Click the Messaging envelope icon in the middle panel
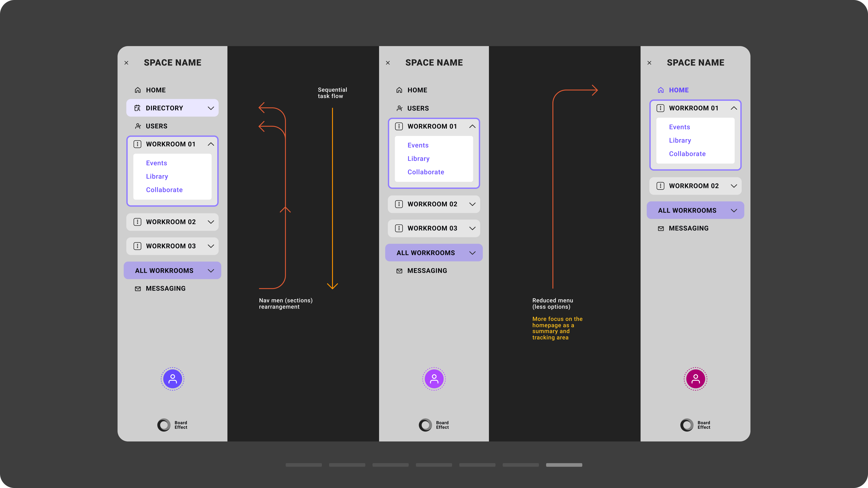 [x=399, y=271]
